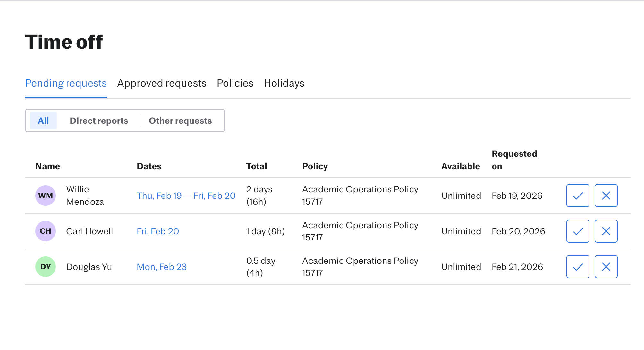Go to the Policies tab
644x350 pixels.
coord(235,83)
